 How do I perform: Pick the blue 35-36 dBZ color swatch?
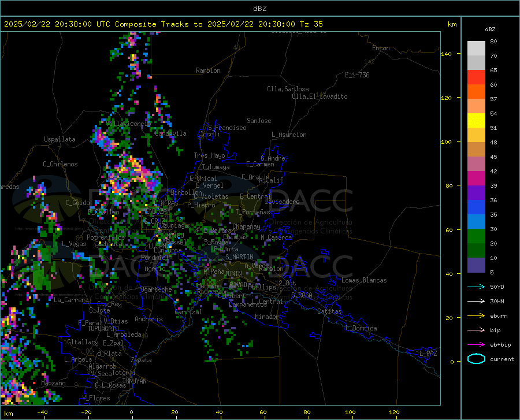[476, 207]
